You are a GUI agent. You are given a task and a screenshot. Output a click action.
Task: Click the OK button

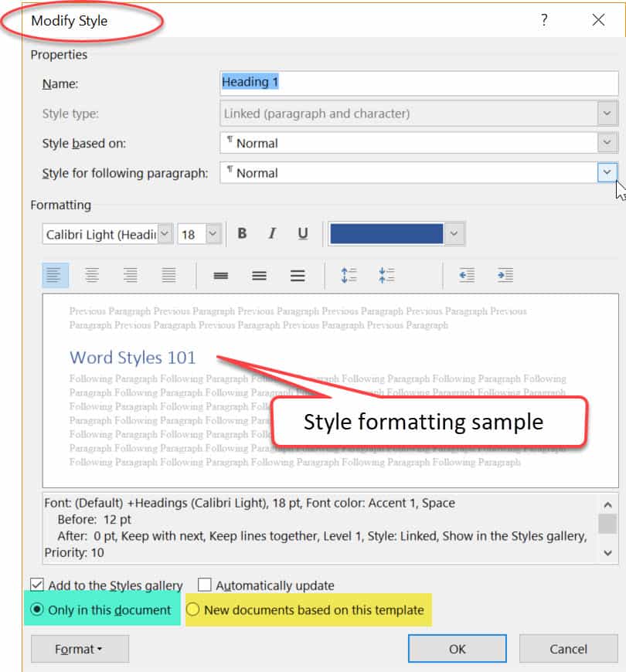(457, 649)
